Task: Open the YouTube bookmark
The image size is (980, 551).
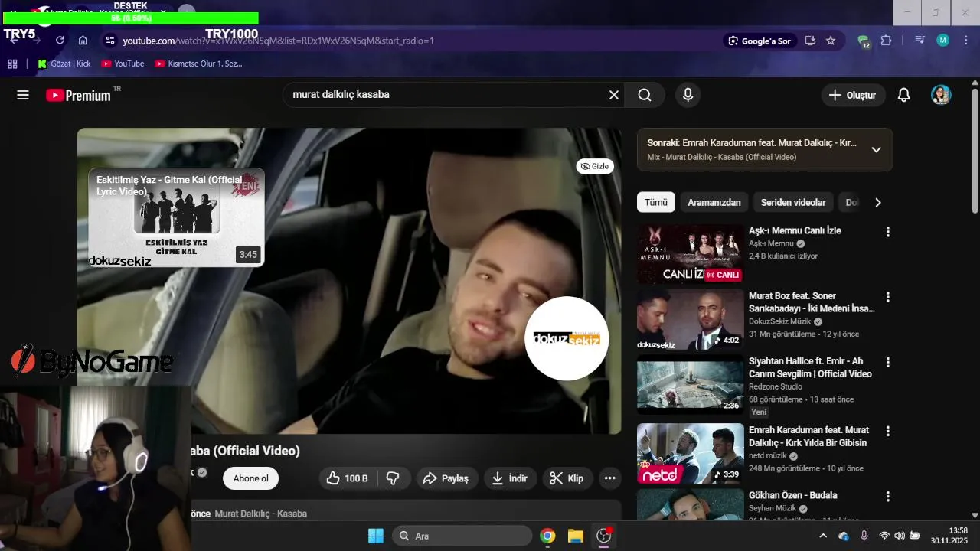Action: 123,64
